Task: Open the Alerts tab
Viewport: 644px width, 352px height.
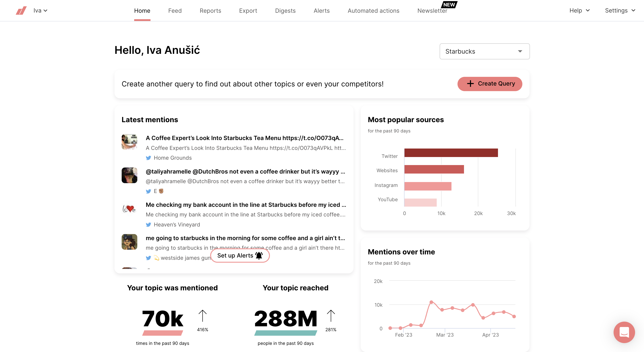Action: (322, 11)
